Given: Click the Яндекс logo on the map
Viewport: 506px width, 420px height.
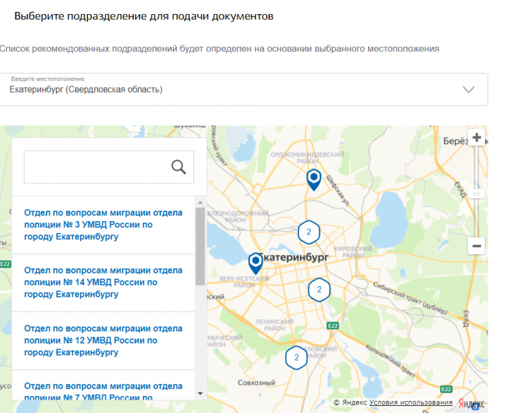Looking at the screenshot, I should tap(472, 403).
